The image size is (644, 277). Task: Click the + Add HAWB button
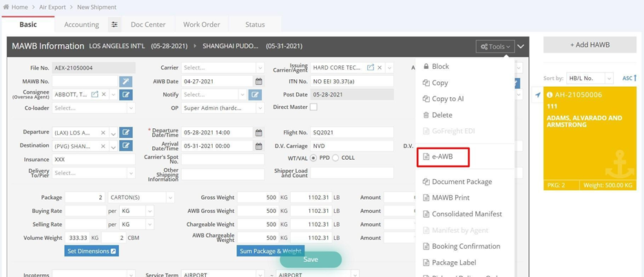pyautogui.click(x=590, y=45)
